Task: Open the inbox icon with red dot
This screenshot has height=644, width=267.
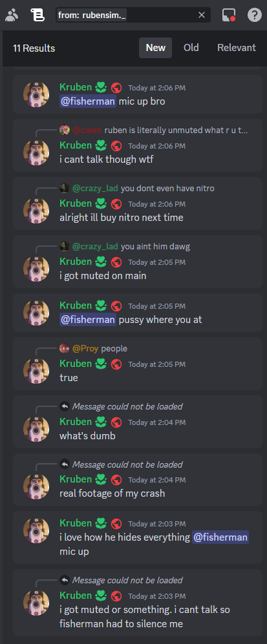Action: tap(229, 16)
